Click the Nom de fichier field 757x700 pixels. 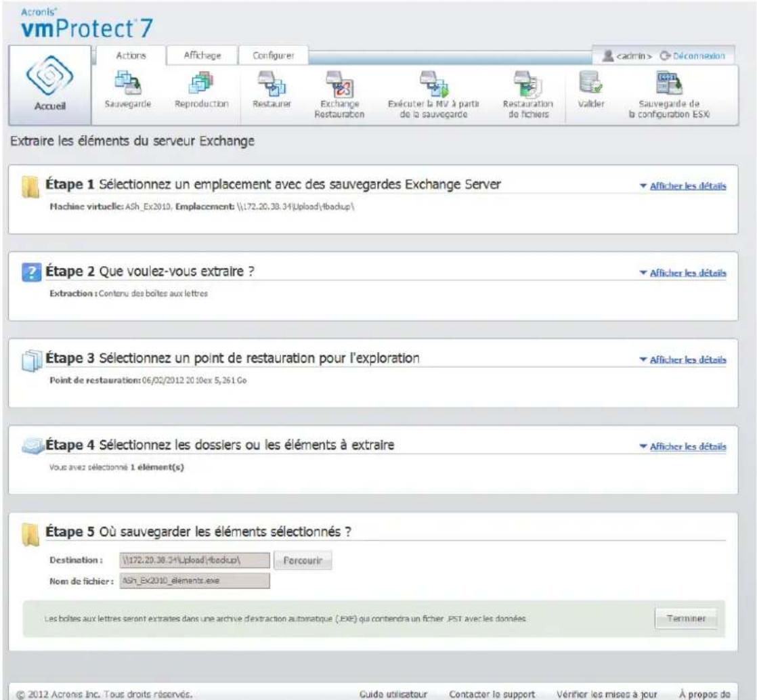click(x=194, y=581)
